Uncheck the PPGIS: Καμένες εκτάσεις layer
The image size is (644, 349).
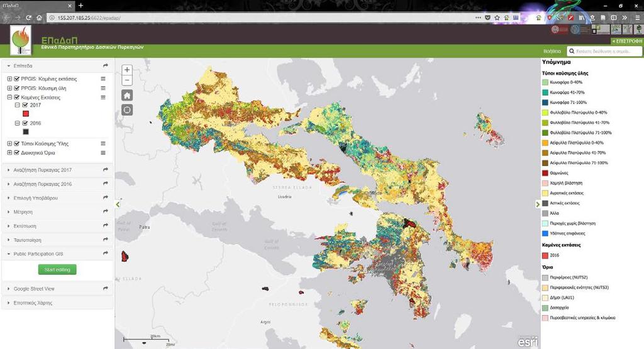[x=17, y=79]
